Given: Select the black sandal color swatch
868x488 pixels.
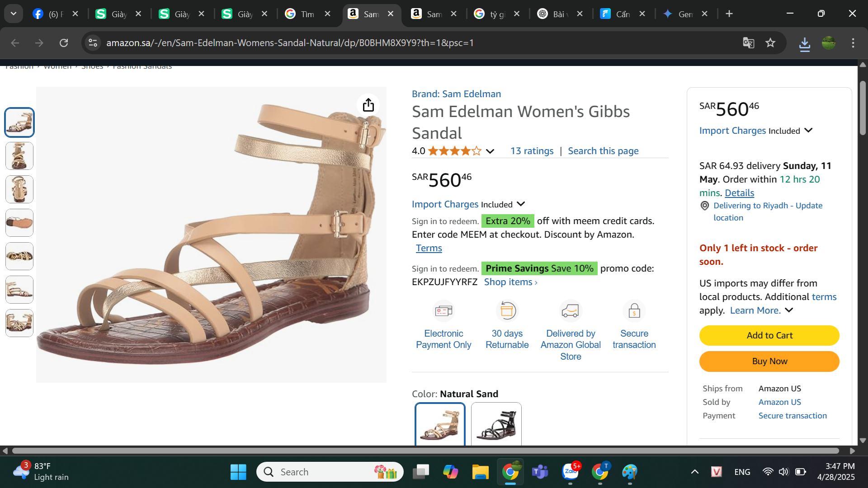Looking at the screenshot, I should [496, 424].
